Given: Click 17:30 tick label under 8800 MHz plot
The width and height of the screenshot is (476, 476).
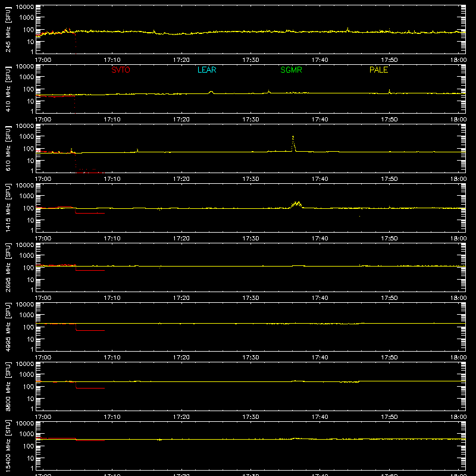Looking at the screenshot, I should (x=250, y=417).
